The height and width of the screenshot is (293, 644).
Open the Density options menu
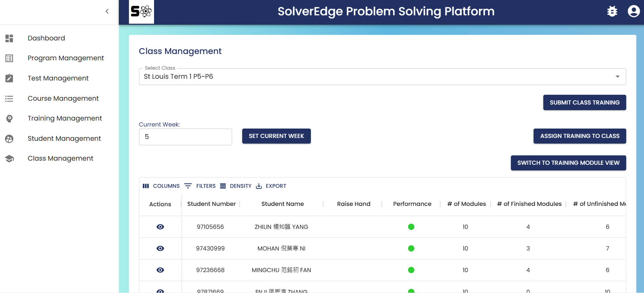tap(236, 186)
